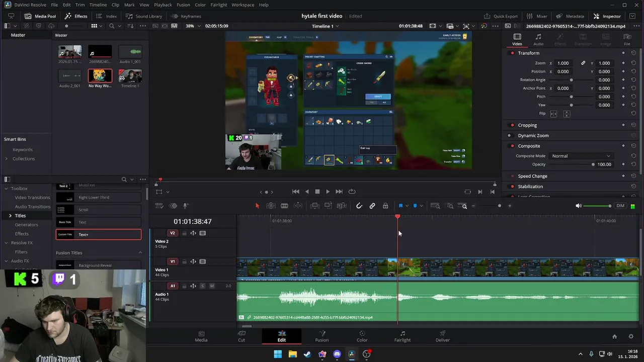
Task: Open Inspector File tab
Action: pos(627,40)
